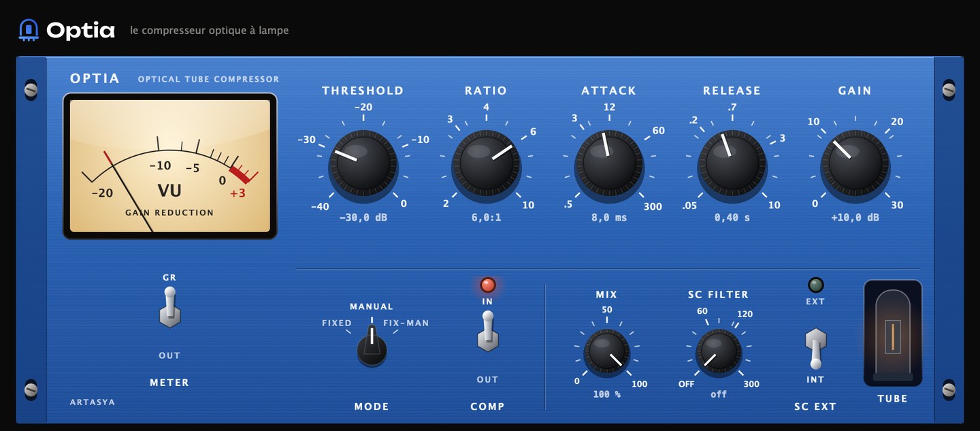Click the OPTICAL TUBE COMPRESSOR text
Screen dimensions: 980x431
pyautogui.click(x=208, y=79)
